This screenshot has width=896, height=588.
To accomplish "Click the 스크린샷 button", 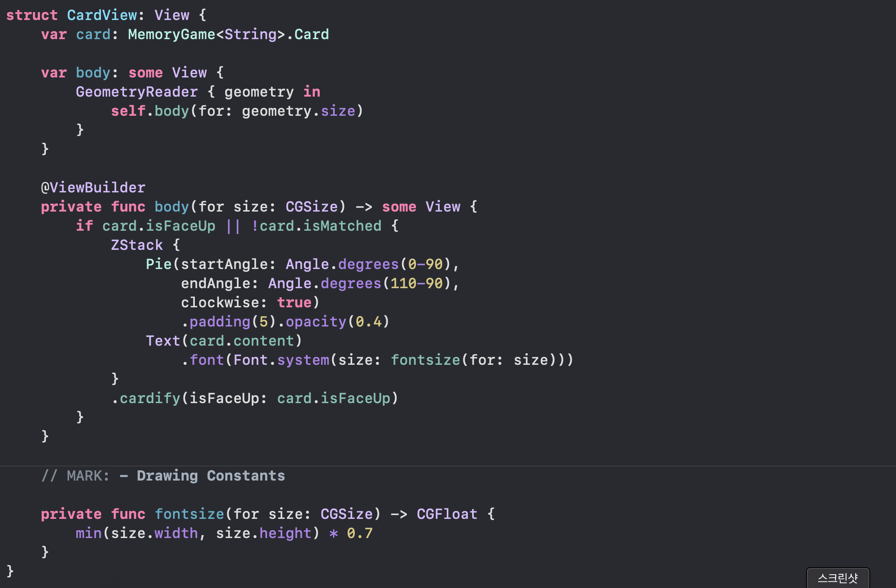I will 837,578.
